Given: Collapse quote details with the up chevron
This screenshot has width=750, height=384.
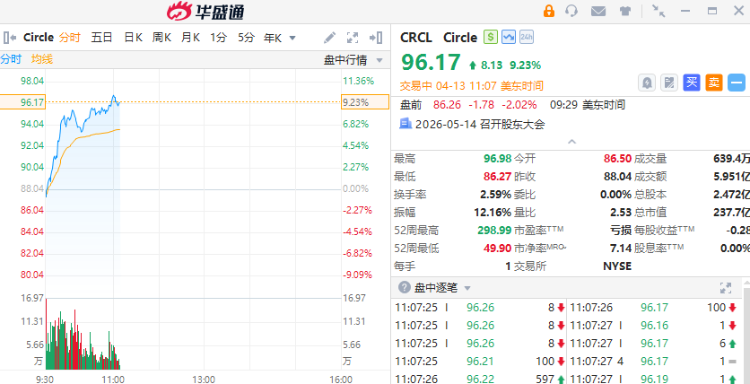Looking at the screenshot, I should click(572, 142).
